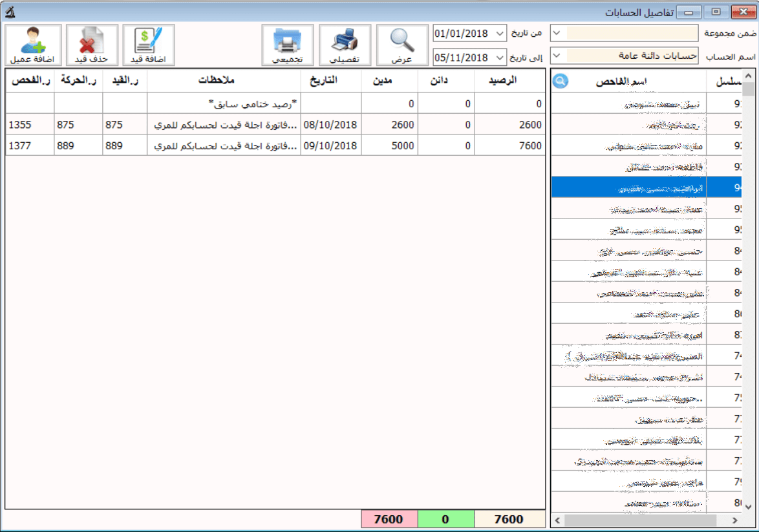Image resolution: width=759 pixels, height=532 pixels.
Task: Click the Balance (الرصيد) column header
Action: click(x=509, y=81)
